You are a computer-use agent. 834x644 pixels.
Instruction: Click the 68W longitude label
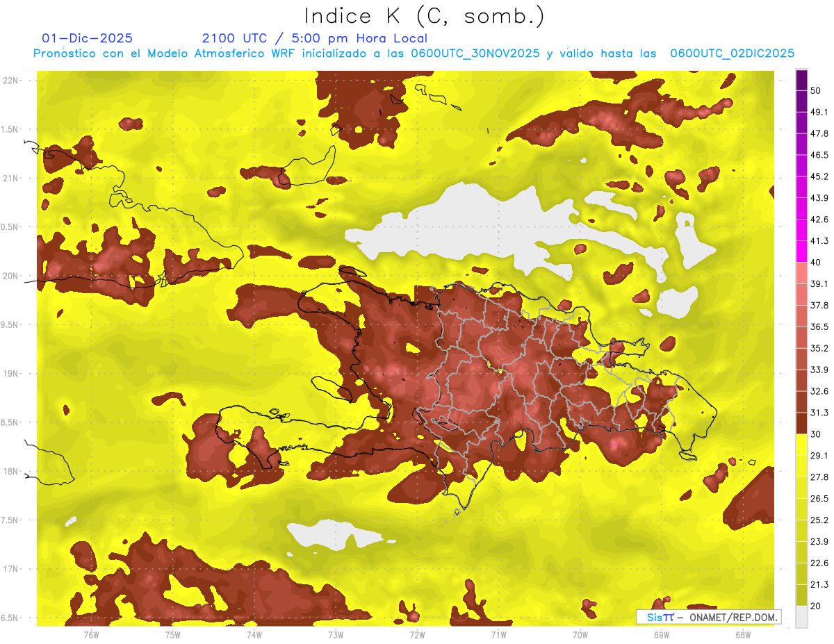(742, 635)
